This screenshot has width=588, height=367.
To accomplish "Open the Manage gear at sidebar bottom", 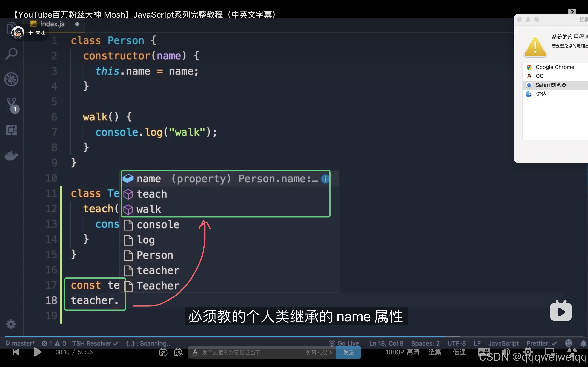I will (x=11, y=324).
